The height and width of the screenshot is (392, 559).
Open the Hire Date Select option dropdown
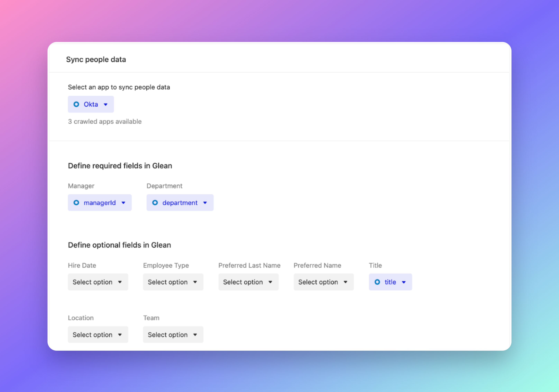[x=98, y=282]
